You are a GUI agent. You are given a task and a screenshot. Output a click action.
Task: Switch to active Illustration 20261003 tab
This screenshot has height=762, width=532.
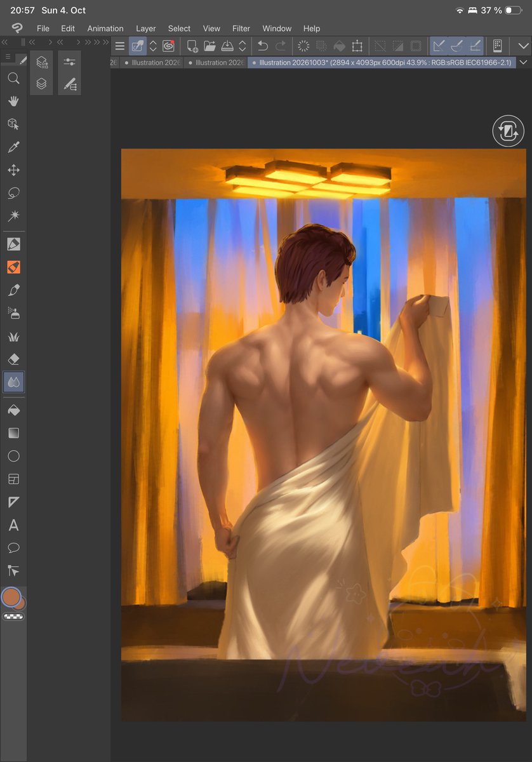pos(382,62)
